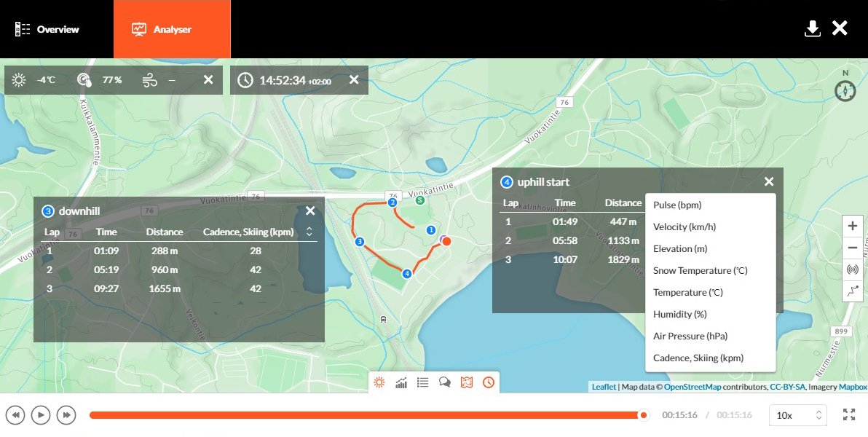Click downhill lap 3 distance 1655 m
Viewport: 868px width, 437px height.
(165, 288)
